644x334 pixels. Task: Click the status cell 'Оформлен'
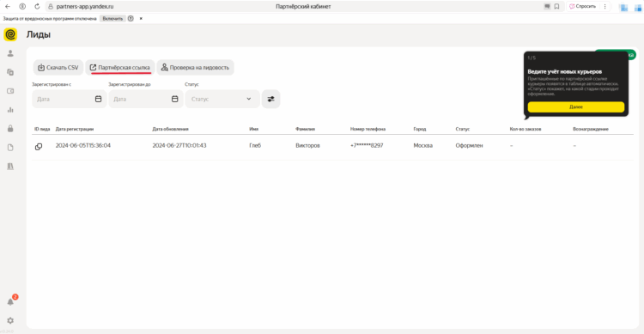[x=469, y=145]
